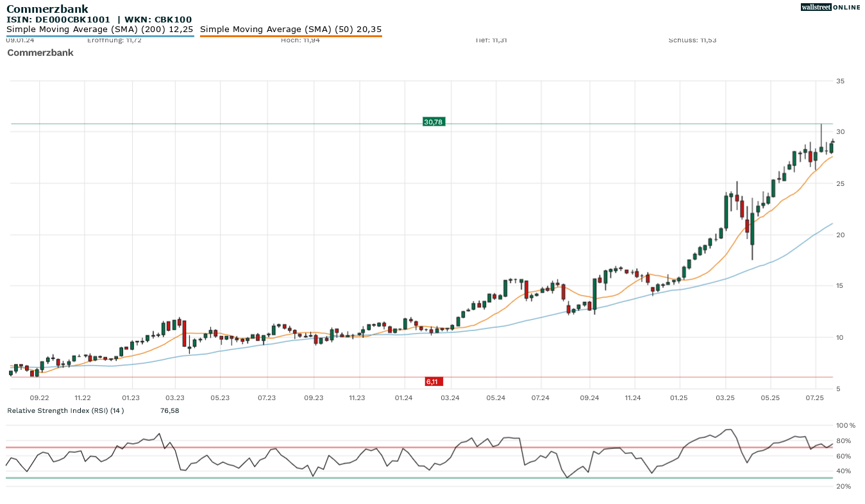Select the SMA (50) 20,35 legend entry

coord(291,29)
